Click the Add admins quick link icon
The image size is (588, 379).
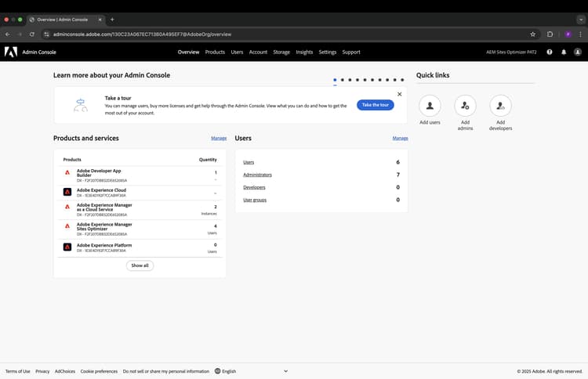click(x=465, y=106)
